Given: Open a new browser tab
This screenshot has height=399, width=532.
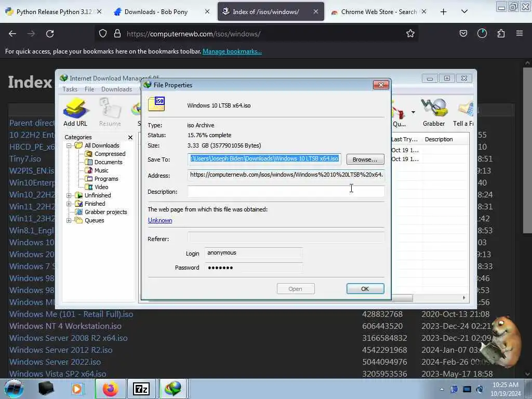Looking at the screenshot, I should [x=444, y=12].
